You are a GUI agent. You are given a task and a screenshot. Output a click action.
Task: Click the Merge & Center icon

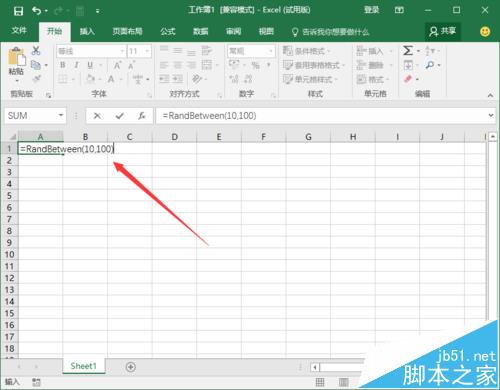pyautogui.click(x=207, y=65)
